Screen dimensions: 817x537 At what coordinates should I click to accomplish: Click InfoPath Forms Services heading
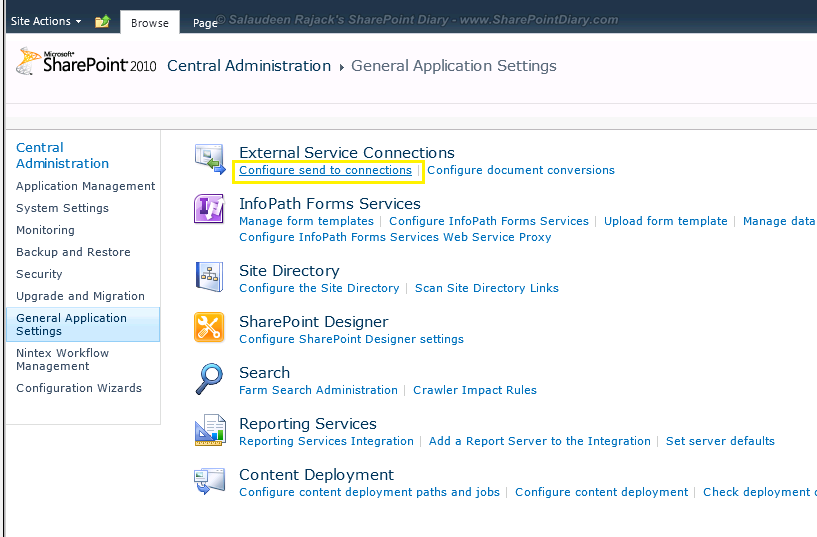[330, 204]
